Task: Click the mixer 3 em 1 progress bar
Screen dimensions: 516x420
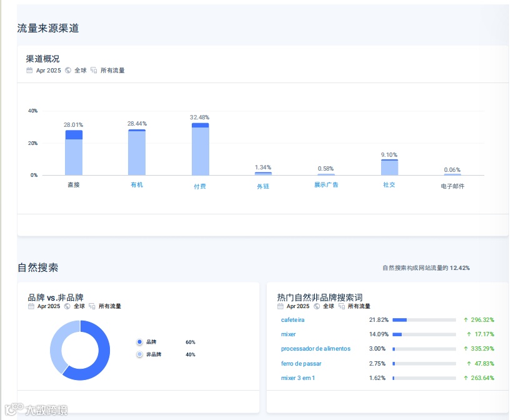Action: (x=424, y=378)
